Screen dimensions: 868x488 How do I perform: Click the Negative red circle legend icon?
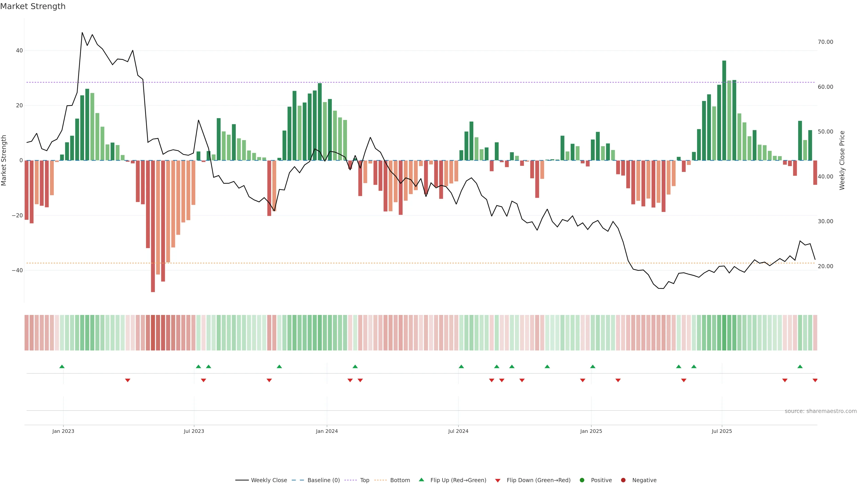(x=623, y=480)
